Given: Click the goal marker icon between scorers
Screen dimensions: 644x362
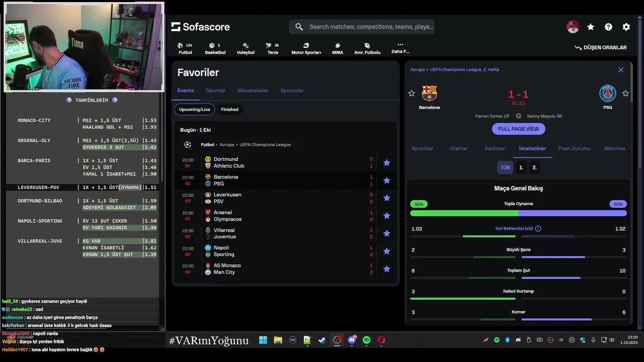Looking at the screenshot, I should 519,116.
